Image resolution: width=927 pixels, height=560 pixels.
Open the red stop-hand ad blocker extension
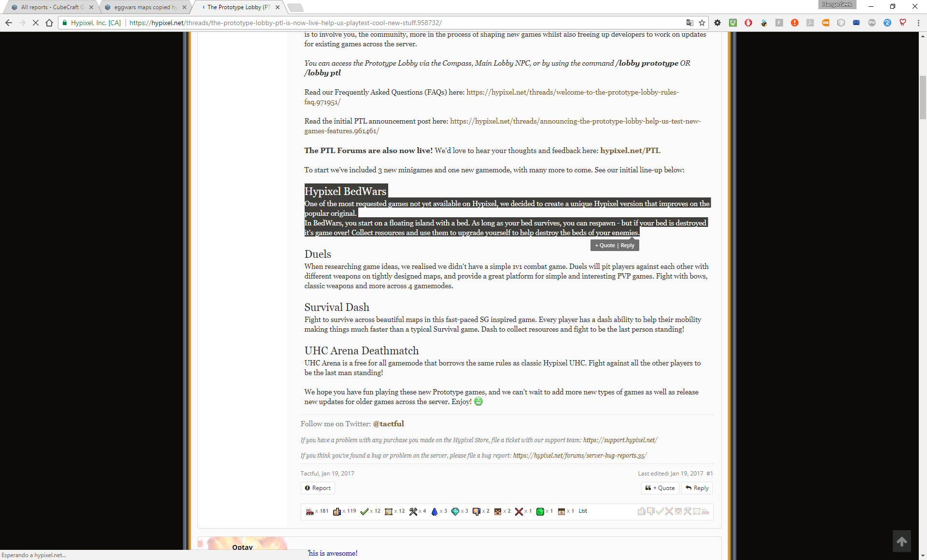pos(748,23)
